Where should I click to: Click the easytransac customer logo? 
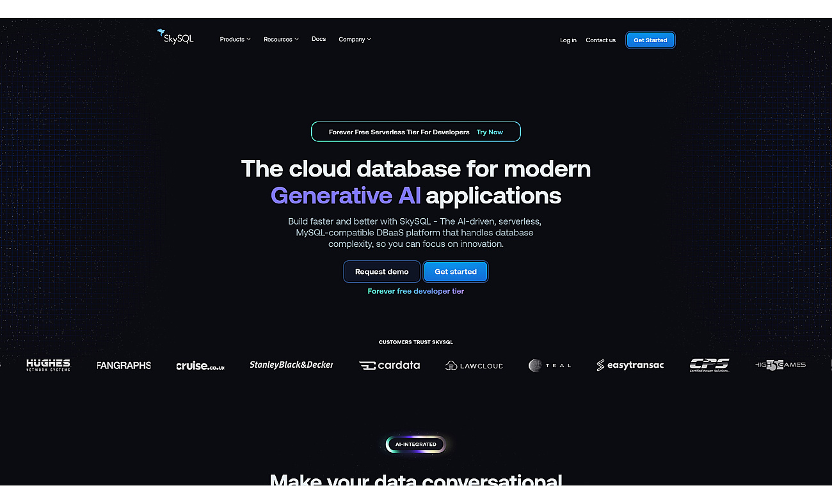pos(630,365)
